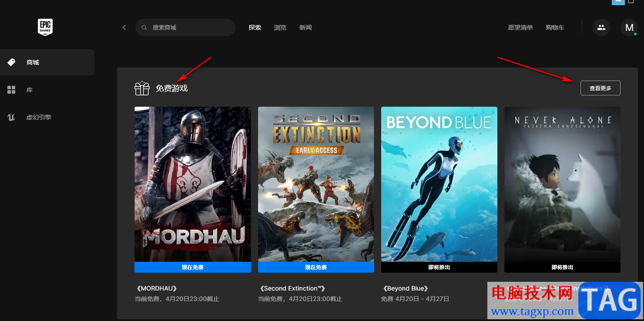This screenshot has height=321, width=644.
Task: Open the Second Extinction cover art
Action: pyautogui.click(x=316, y=184)
